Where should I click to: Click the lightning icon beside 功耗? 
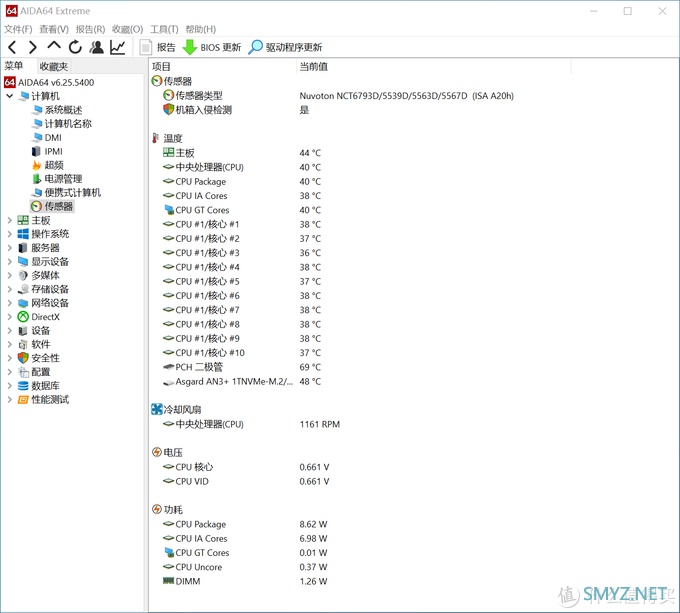point(157,509)
